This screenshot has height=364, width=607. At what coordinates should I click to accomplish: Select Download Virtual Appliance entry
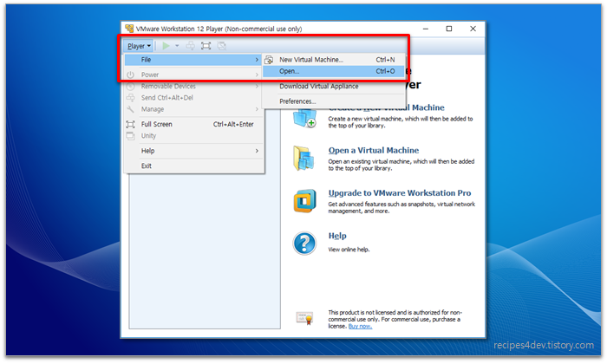333,87
